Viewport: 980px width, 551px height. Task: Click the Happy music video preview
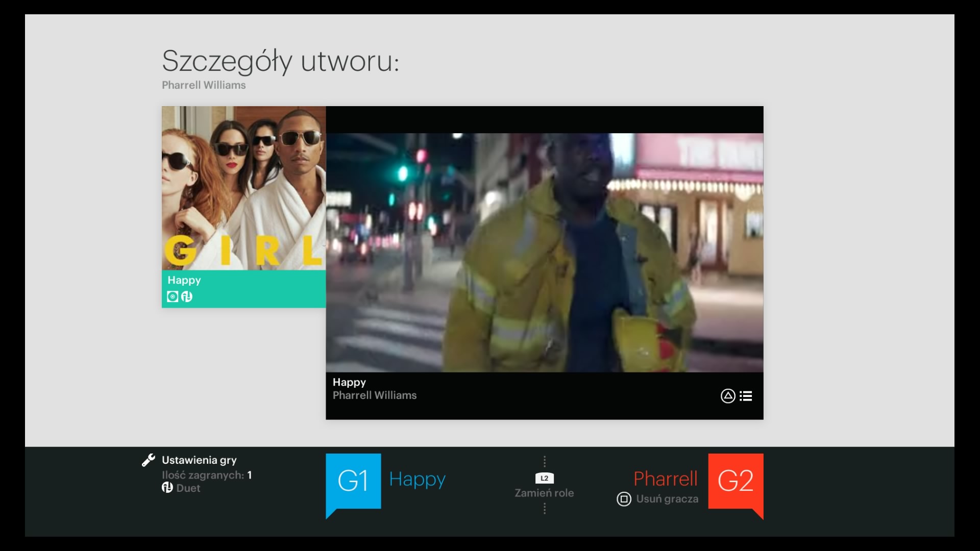click(544, 253)
